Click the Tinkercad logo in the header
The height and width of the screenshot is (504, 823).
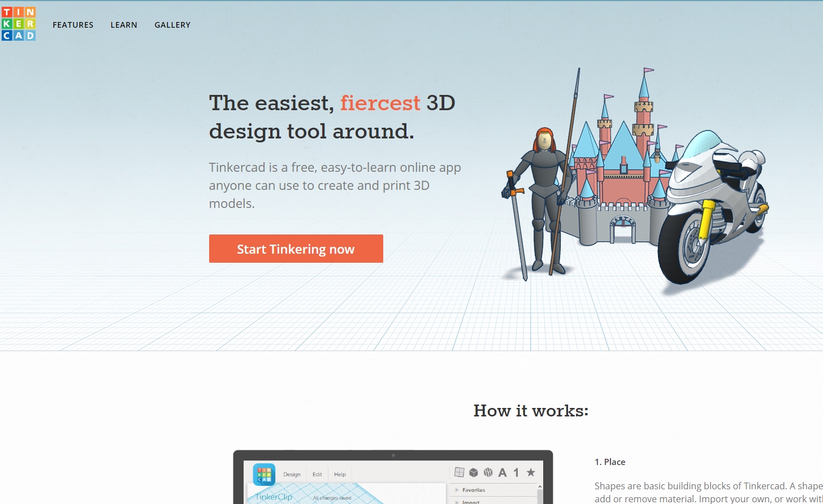coord(19,24)
